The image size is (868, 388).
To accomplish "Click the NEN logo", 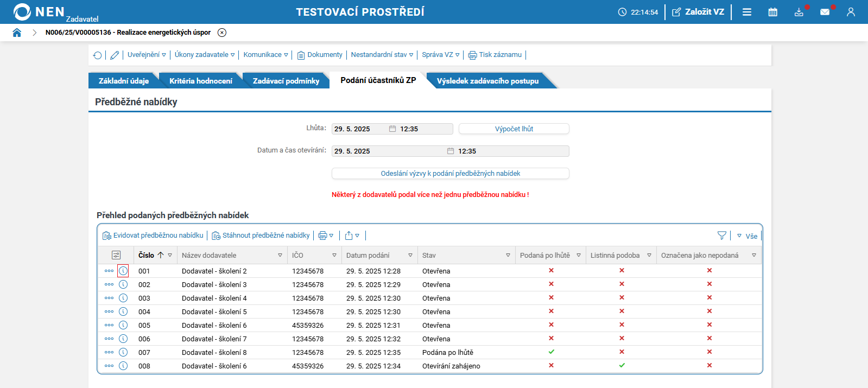I will [x=39, y=12].
